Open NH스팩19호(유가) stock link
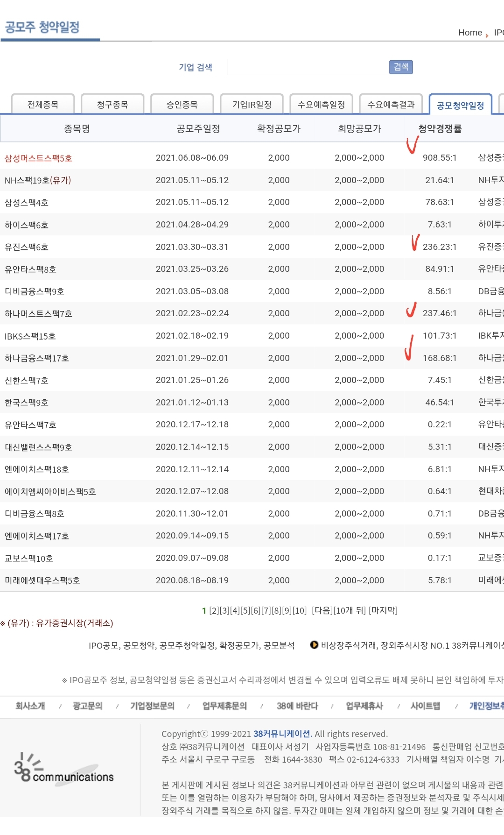Screen dimensions: 504x835 [38, 180]
